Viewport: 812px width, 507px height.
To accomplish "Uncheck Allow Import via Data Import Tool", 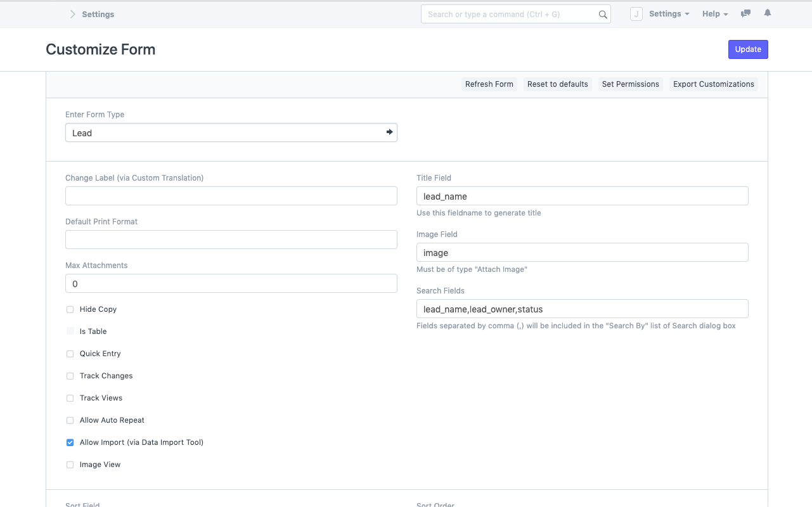I will click(70, 442).
